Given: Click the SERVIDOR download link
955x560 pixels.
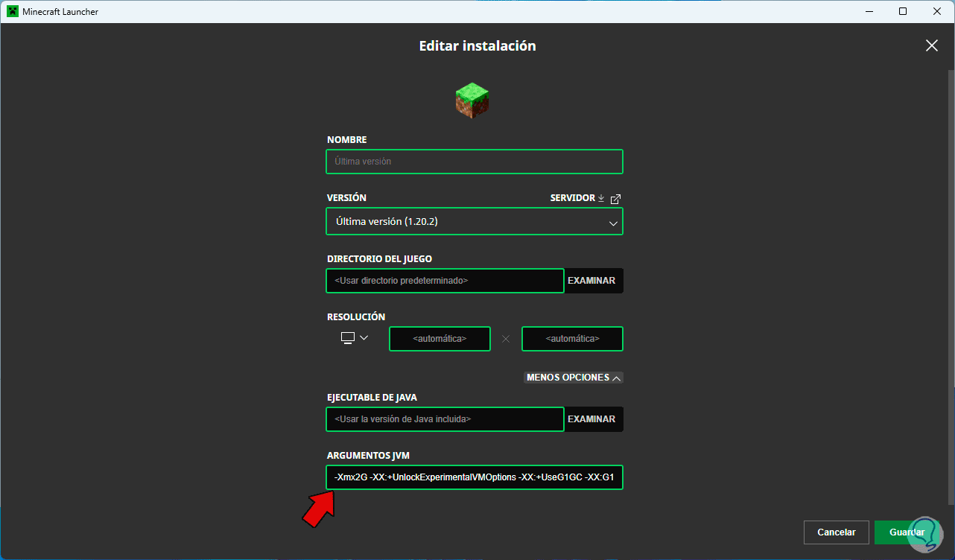Looking at the screenshot, I should [577, 198].
